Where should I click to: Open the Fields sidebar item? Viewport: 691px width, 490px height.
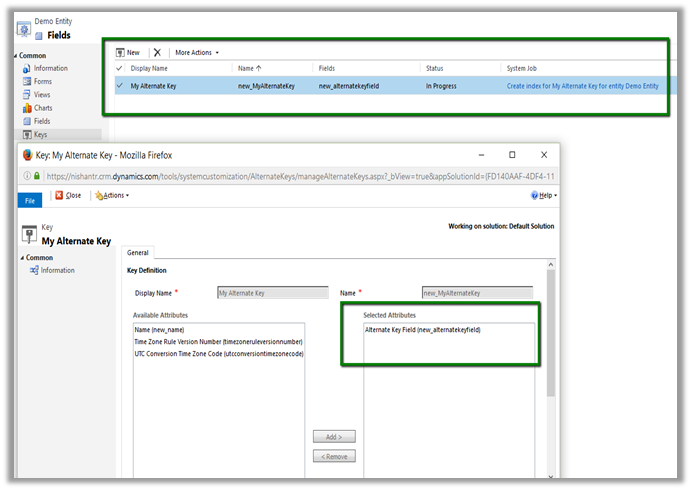tap(42, 120)
